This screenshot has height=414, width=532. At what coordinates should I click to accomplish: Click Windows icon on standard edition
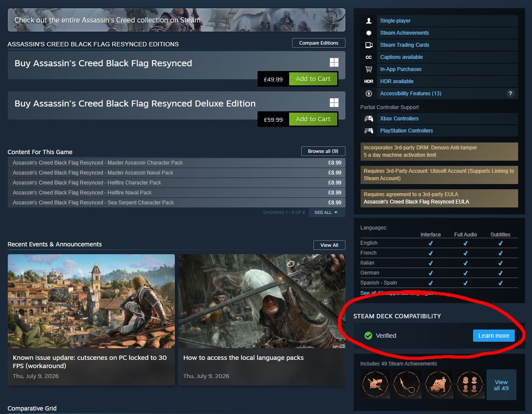pos(334,62)
